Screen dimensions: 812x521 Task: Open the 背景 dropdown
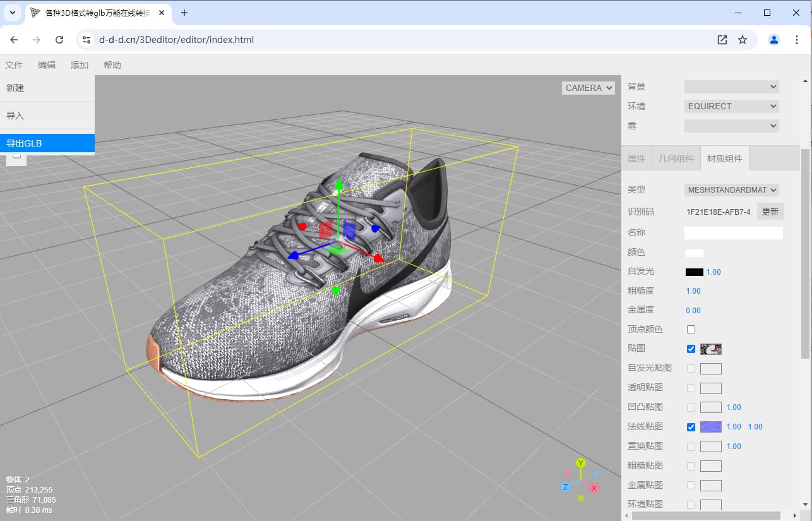(732, 87)
